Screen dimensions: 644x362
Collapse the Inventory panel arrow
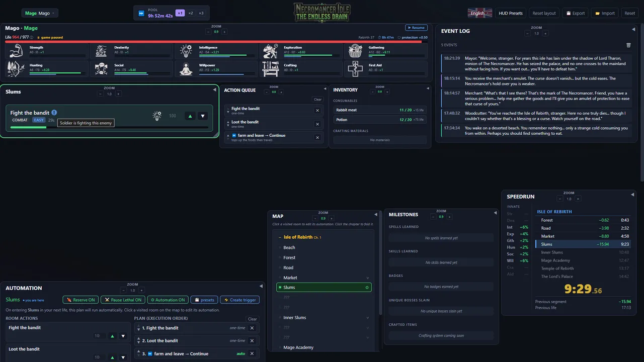[x=427, y=88]
